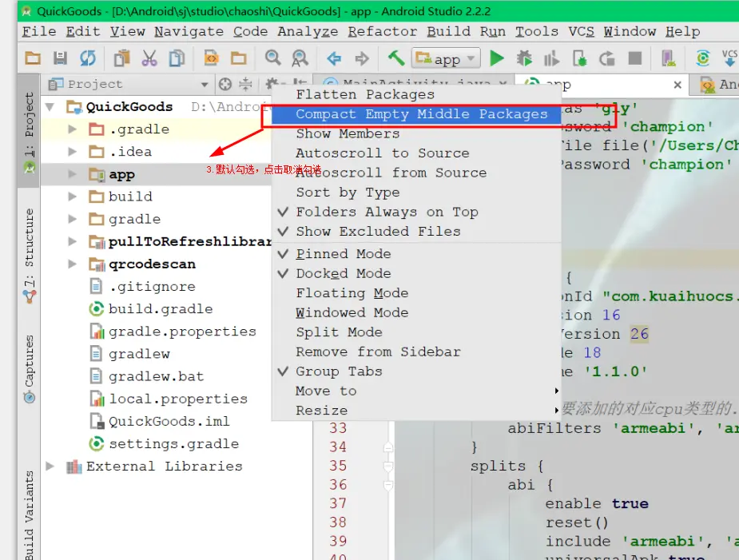The height and width of the screenshot is (560, 739).
Task: Select Floating Mode in menu
Action: coord(416,293)
